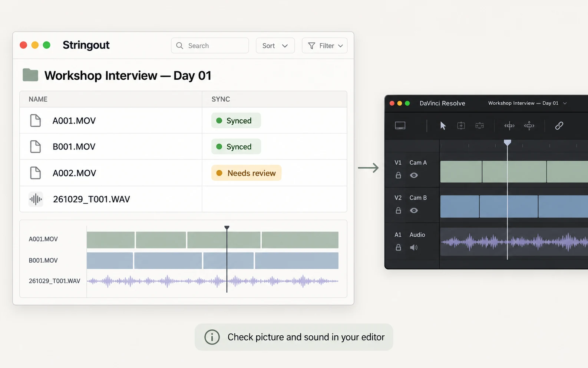Click the Needs review badge for A002.MOV

point(247,173)
